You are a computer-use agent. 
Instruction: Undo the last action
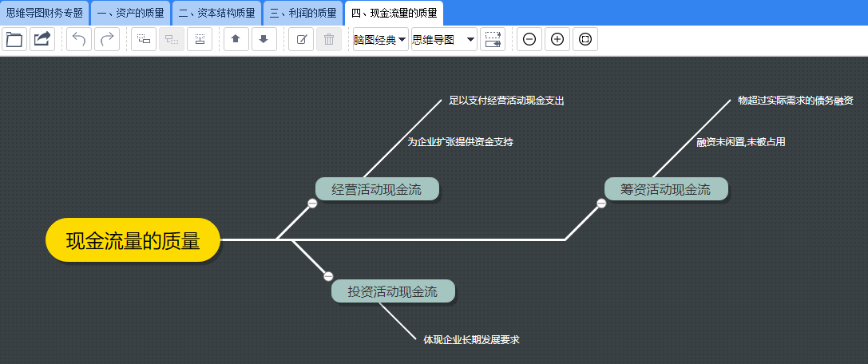point(79,39)
